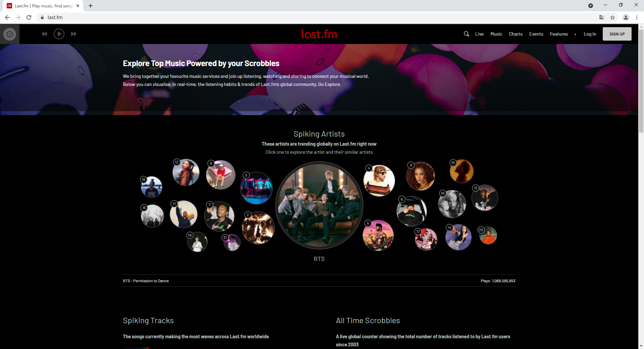Image resolution: width=644 pixels, height=349 pixels.
Task: Click the scrobbler record icon
Action: click(9, 34)
